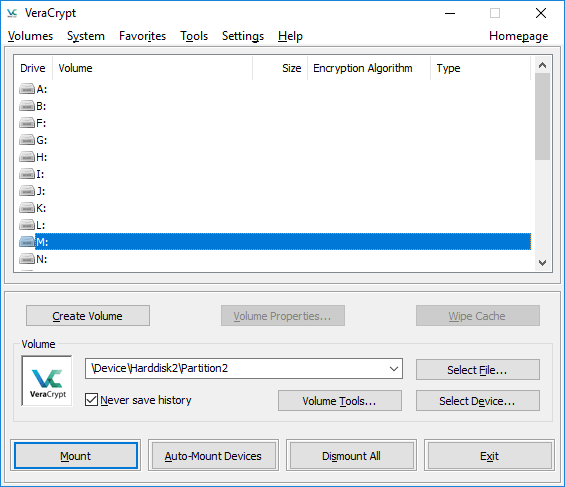The width and height of the screenshot is (565, 487).
Task: Click the Encryption Algorithm column header
Action: [x=369, y=68]
